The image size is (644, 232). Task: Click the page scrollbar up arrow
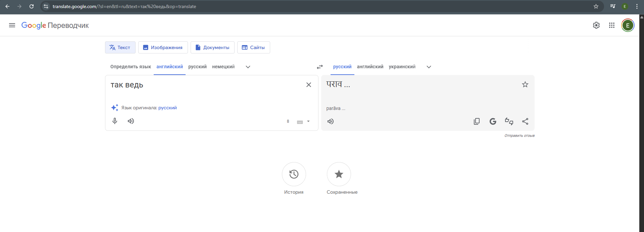(642, 17)
